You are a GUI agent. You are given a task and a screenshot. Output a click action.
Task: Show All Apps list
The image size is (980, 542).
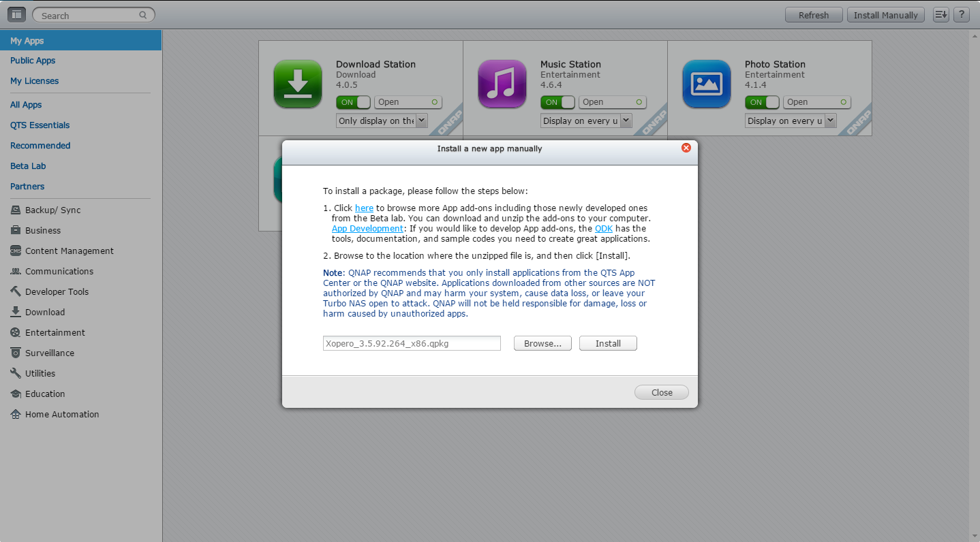[x=26, y=105]
